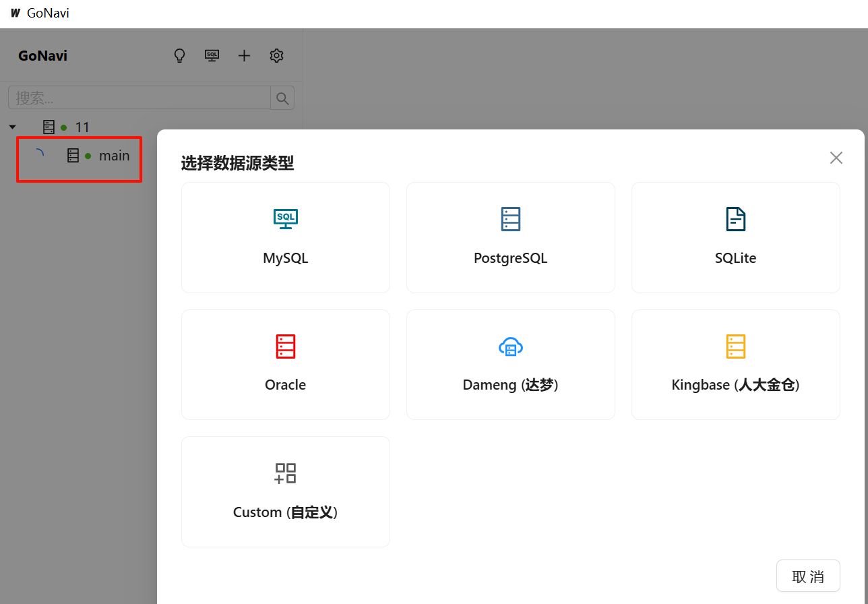Screen dimensions: 868x604
Task: Click the search input field
Action: pyautogui.click(x=139, y=98)
